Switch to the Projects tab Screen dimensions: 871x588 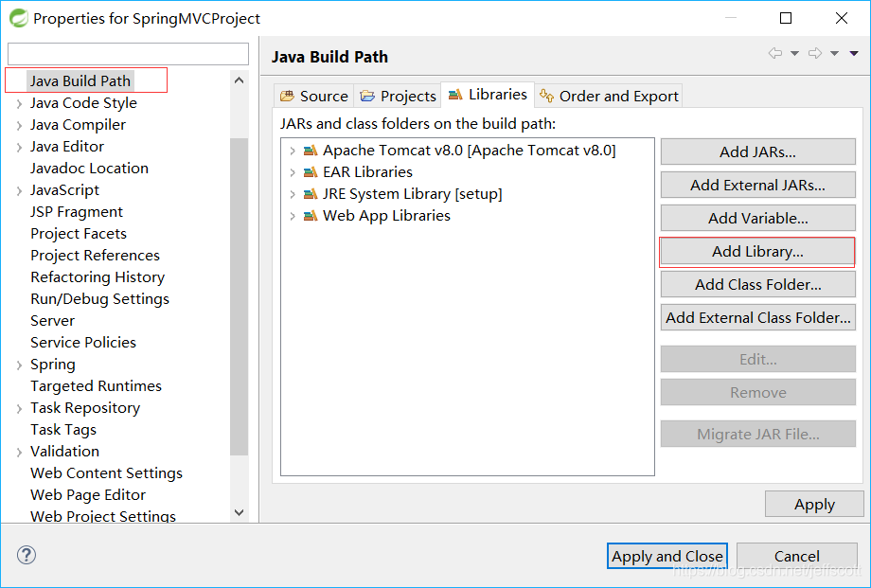click(398, 96)
